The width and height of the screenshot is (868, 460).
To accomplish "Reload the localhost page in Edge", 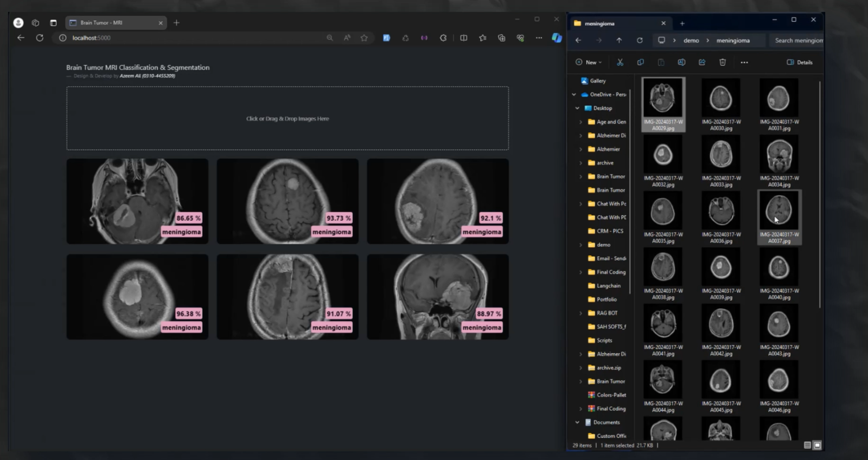I will 40,38.
